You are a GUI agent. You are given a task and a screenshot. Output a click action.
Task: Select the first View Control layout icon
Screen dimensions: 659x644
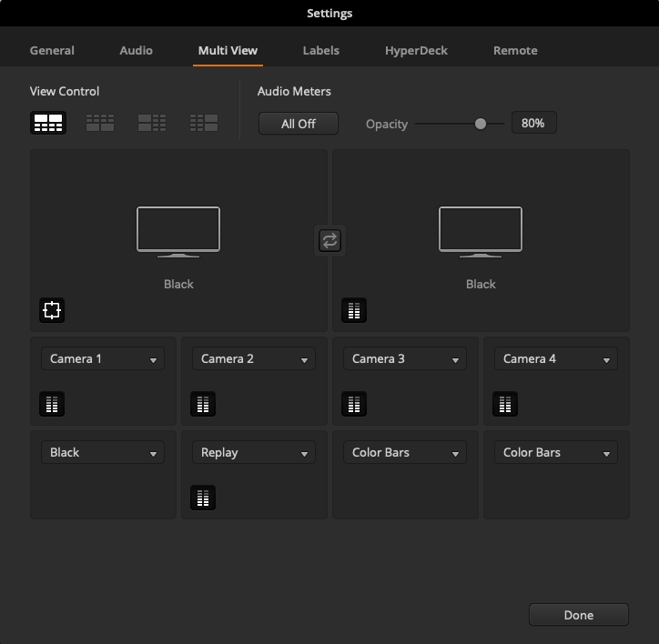[x=47, y=123]
